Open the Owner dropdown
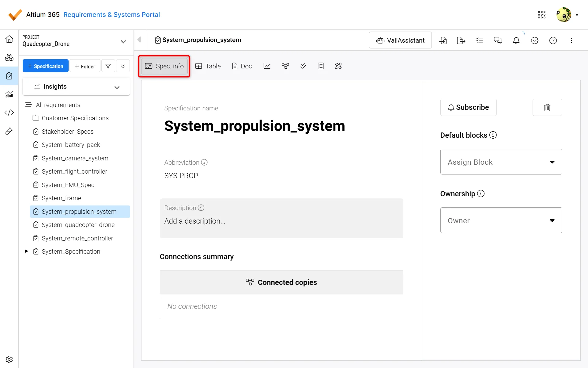Screen dimensions: 588x368 tap(501, 220)
